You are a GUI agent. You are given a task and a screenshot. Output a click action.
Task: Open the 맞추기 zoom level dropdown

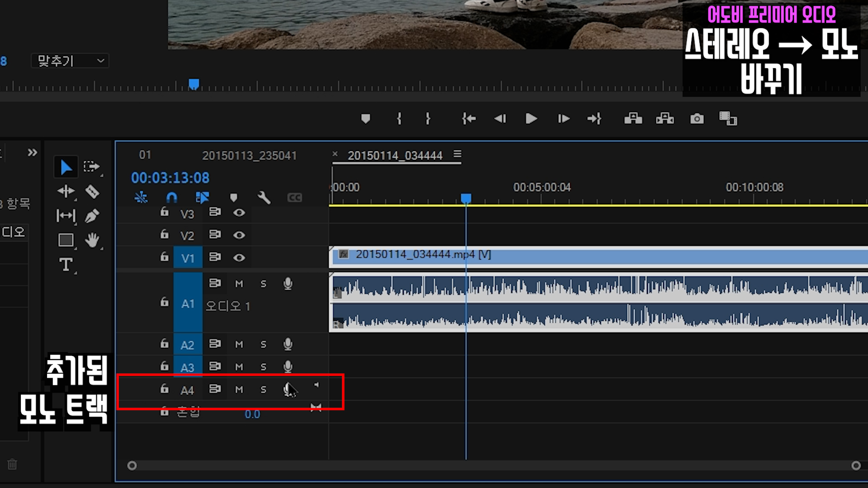pos(70,61)
